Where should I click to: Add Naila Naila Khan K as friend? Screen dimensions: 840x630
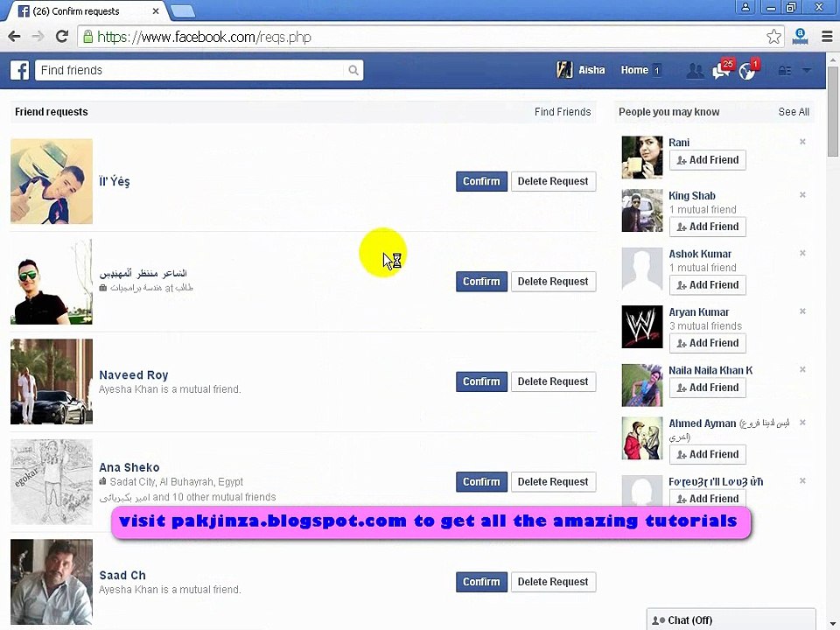point(708,388)
